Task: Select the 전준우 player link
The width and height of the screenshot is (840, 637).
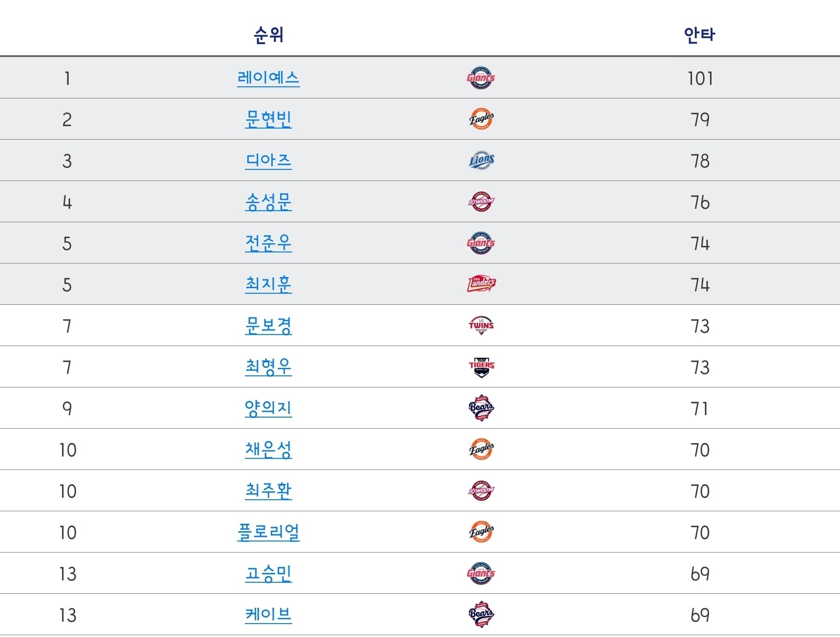Action: [x=268, y=243]
